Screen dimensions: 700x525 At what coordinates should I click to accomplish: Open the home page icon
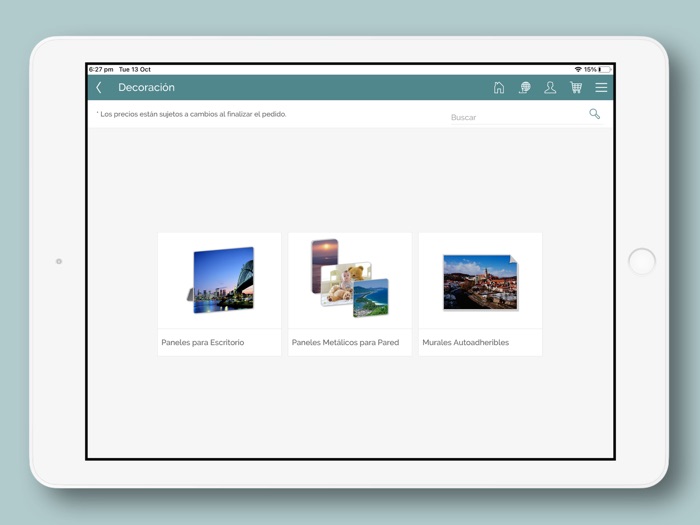coord(499,88)
